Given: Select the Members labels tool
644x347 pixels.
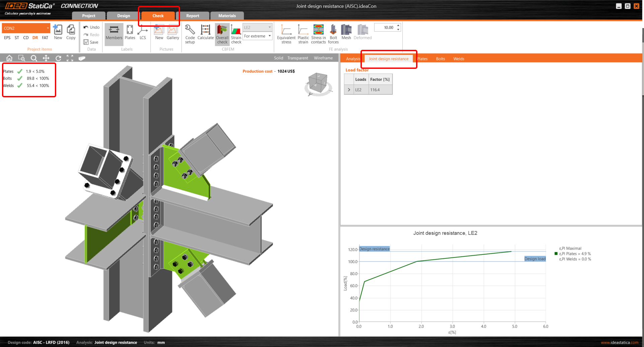Looking at the screenshot, I should point(114,33).
